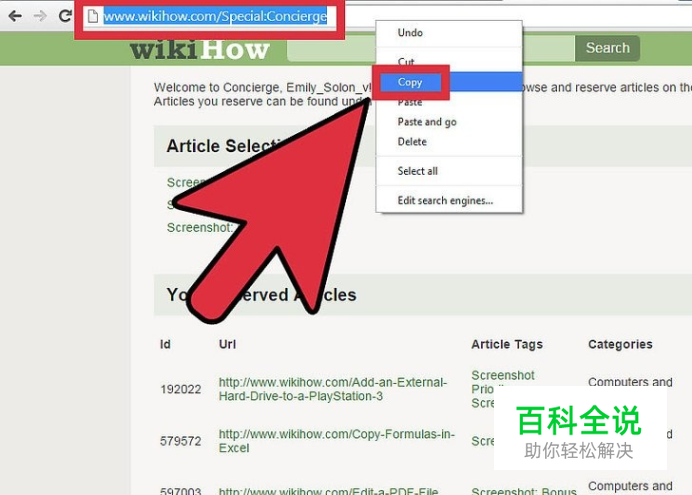
Task: Choose Paste and go from the menu
Action: (x=449, y=122)
